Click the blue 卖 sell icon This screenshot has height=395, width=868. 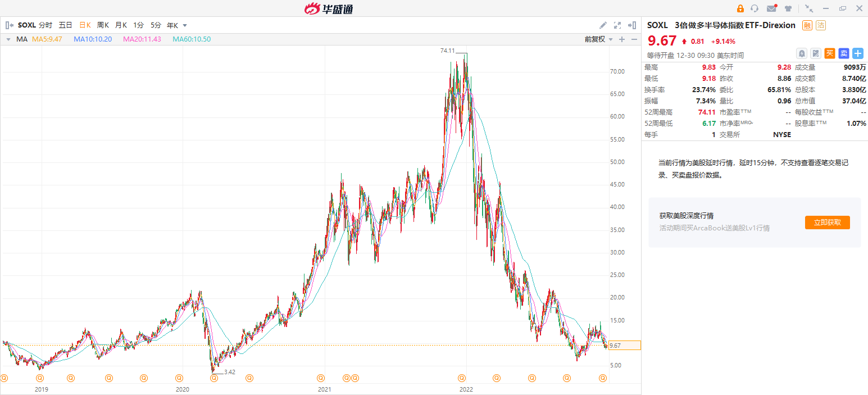(x=844, y=53)
